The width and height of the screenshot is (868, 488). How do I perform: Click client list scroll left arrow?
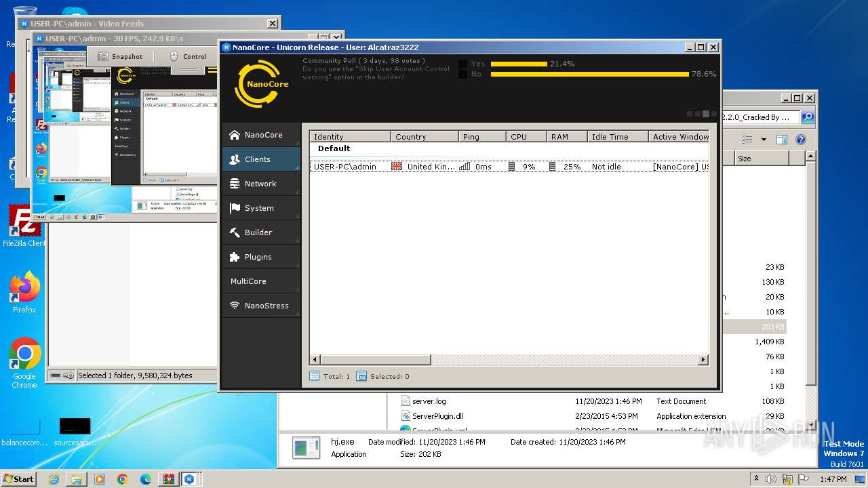click(315, 360)
